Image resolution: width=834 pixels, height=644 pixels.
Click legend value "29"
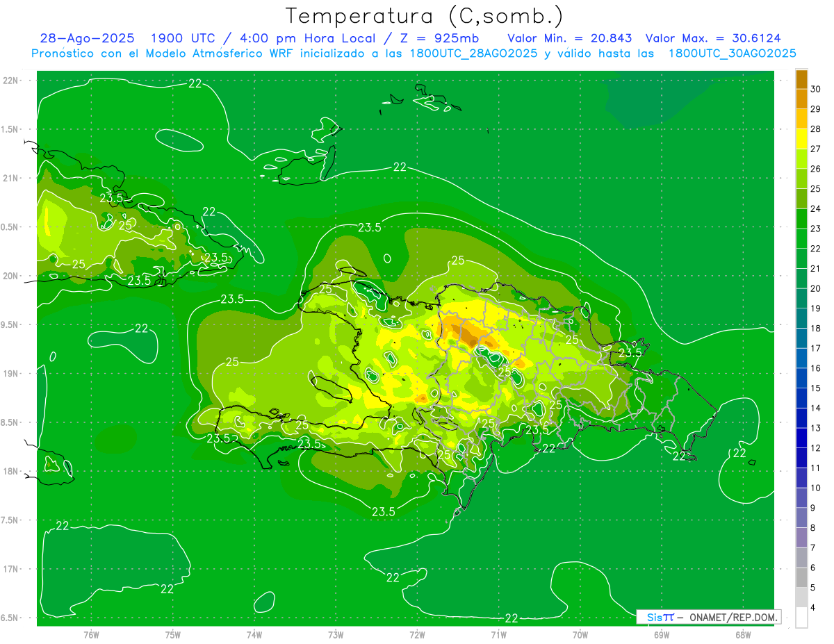click(816, 109)
